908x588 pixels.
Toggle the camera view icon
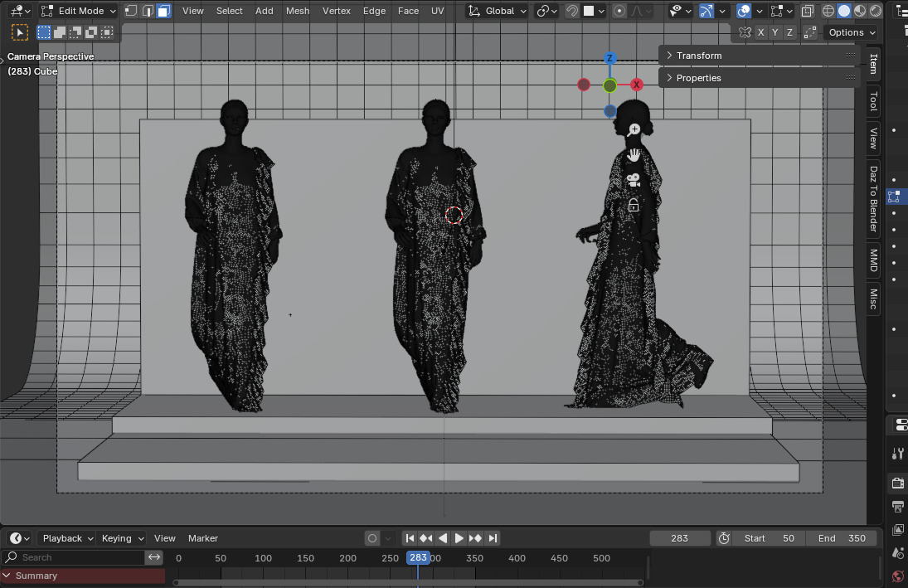pos(634,180)
